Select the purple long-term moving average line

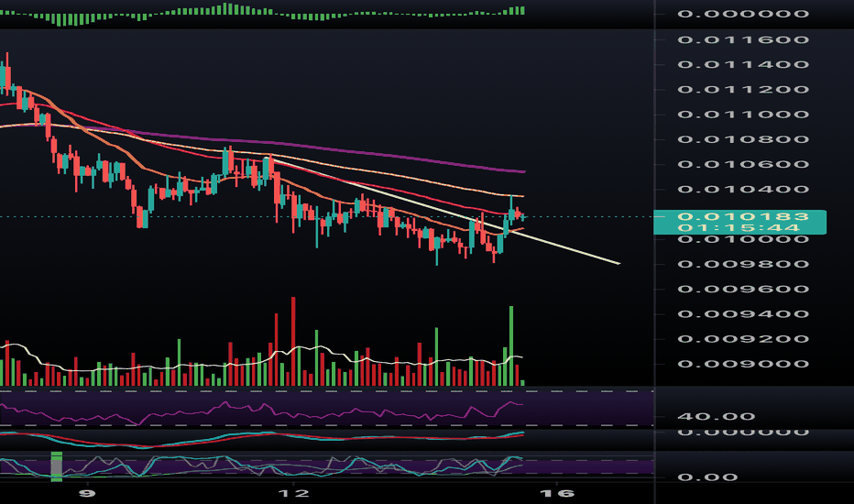click(327, 148)
